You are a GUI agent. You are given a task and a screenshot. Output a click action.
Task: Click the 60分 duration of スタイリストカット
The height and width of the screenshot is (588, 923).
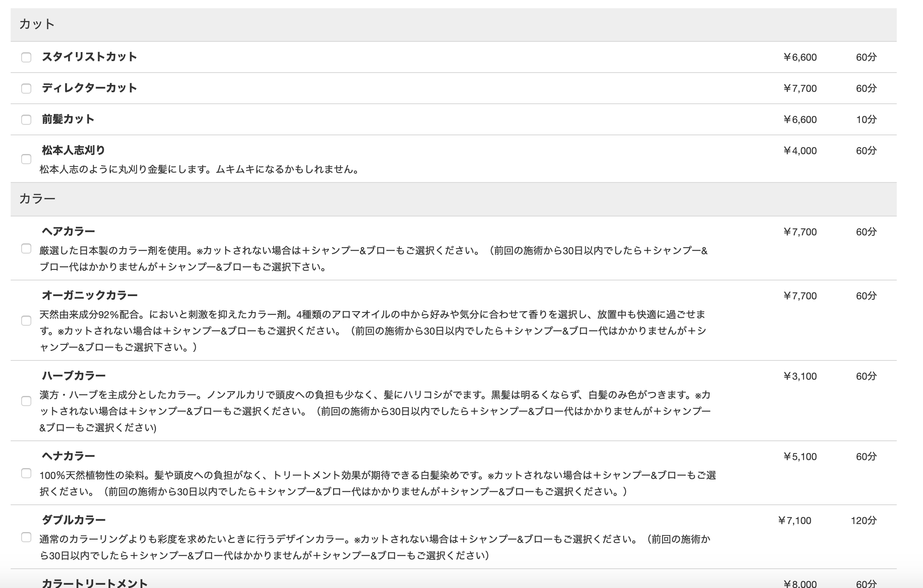tap(866, 57)
